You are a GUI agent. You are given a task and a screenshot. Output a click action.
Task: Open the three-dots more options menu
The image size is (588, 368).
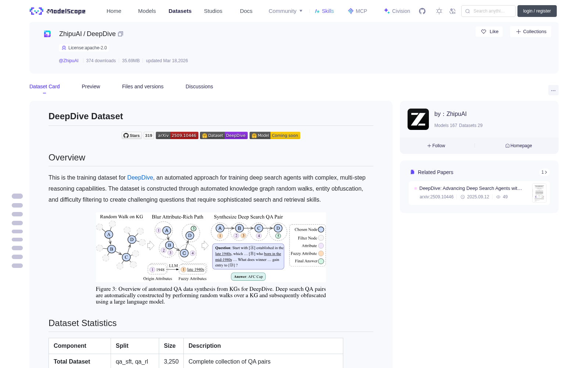(x=553, y=90)
